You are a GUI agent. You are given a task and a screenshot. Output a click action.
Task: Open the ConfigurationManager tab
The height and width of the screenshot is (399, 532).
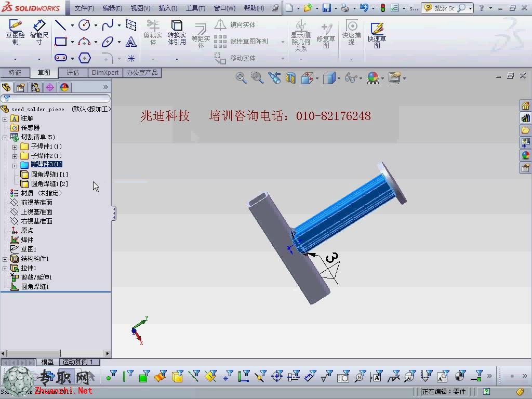coord(35,87)
